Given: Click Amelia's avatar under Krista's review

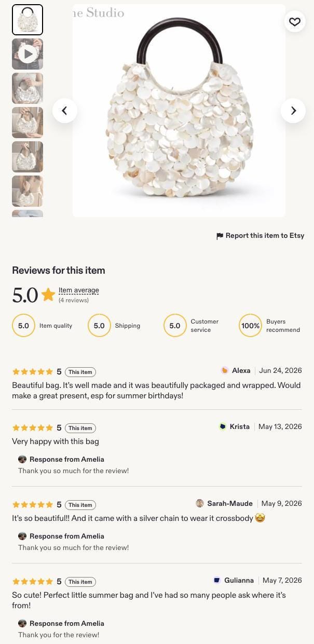Looking at the screenshot, I should point(22,459).
